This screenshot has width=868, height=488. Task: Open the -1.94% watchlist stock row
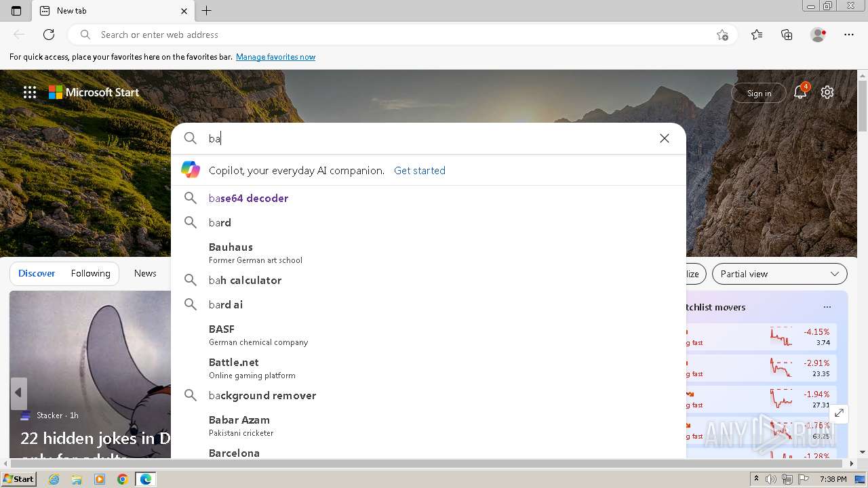tap(759, 399)
